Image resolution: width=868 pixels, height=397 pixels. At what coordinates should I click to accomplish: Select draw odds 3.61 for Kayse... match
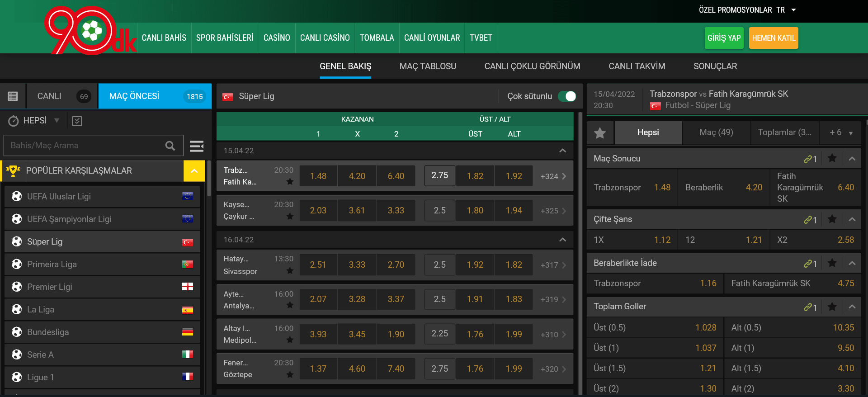point(357,211)
